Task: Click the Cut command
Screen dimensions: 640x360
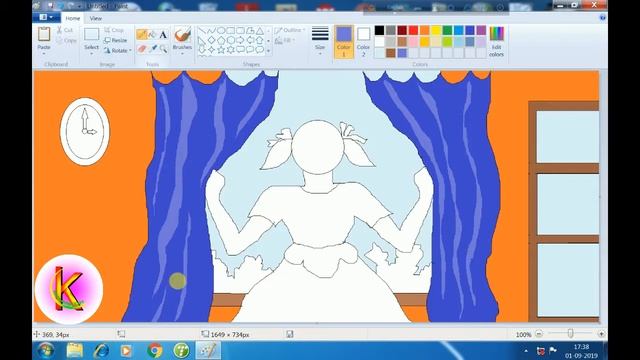Action: 65,30
